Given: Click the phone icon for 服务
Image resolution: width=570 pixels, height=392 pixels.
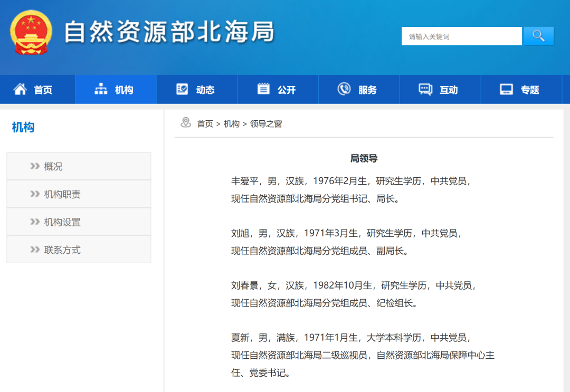Looking at the screenshot, I should [344, 89].
